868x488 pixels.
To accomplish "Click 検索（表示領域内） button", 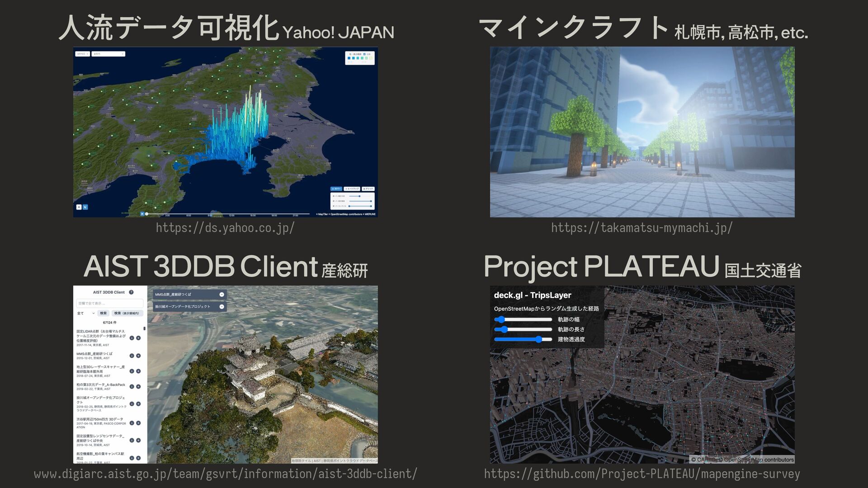I will (x=127, y=313).
